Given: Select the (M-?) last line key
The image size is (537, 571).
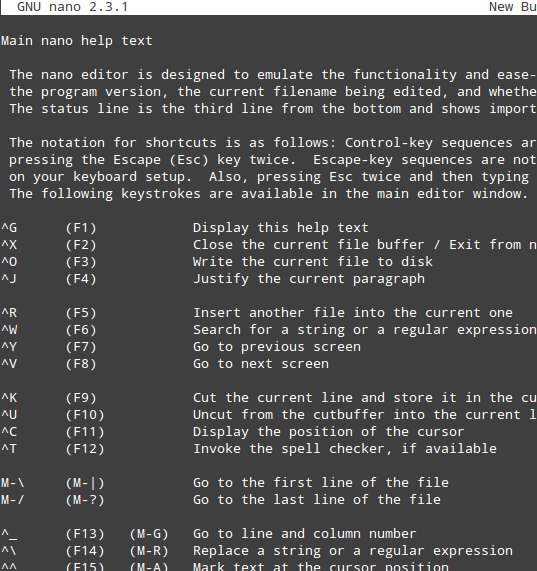Looking at the screenshot, I should click(x=85, y=500).
